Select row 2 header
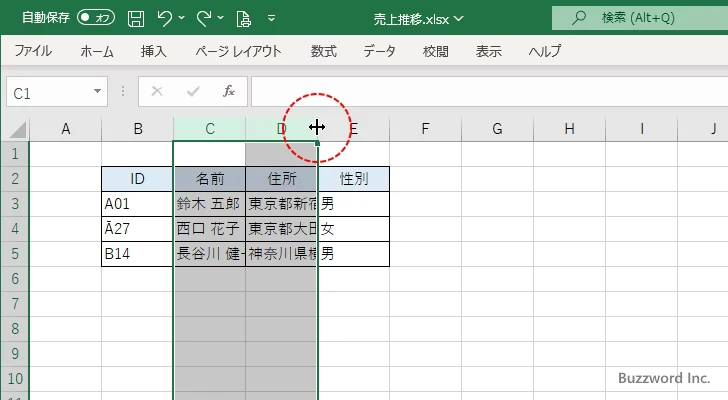The width and height of the screenshot is (728, 400). point(15,179)
